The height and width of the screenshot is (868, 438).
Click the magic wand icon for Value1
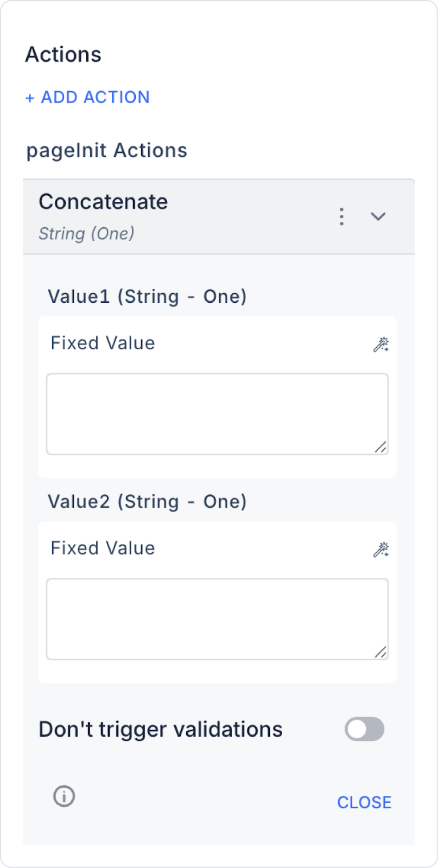380,344
